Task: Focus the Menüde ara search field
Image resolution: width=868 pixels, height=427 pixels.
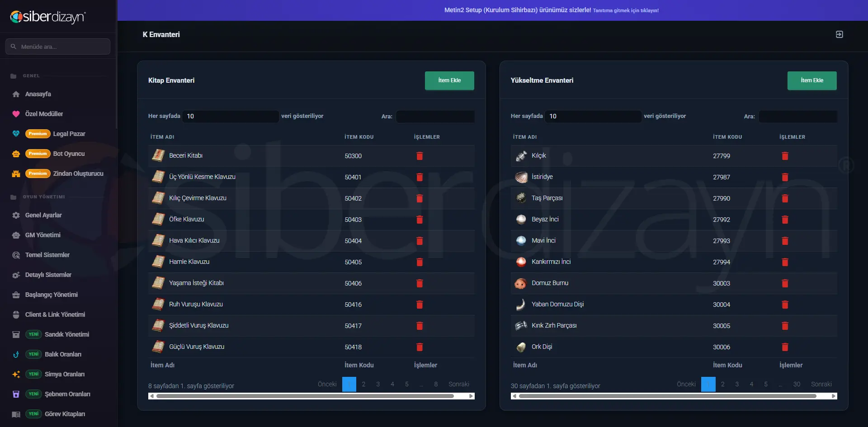Action: tap(58, 47)
